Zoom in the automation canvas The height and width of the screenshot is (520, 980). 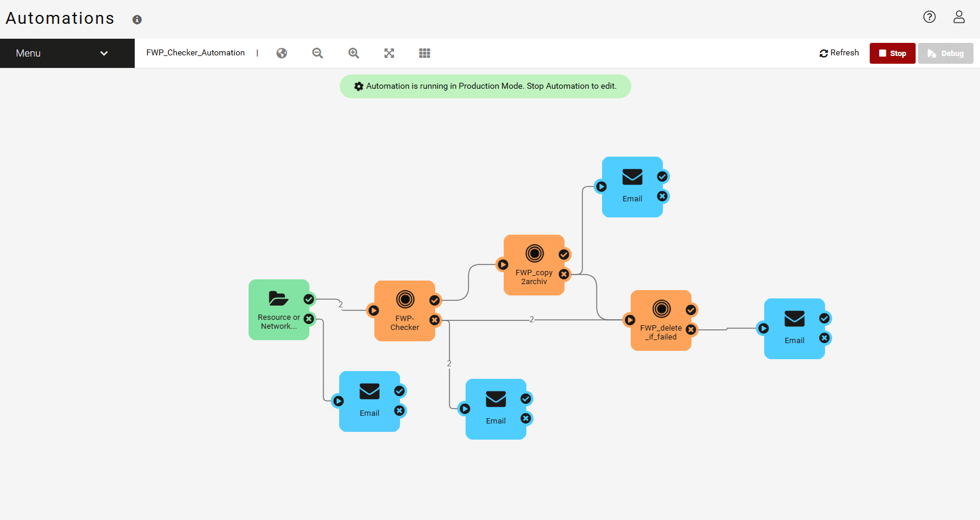(353, 53)
